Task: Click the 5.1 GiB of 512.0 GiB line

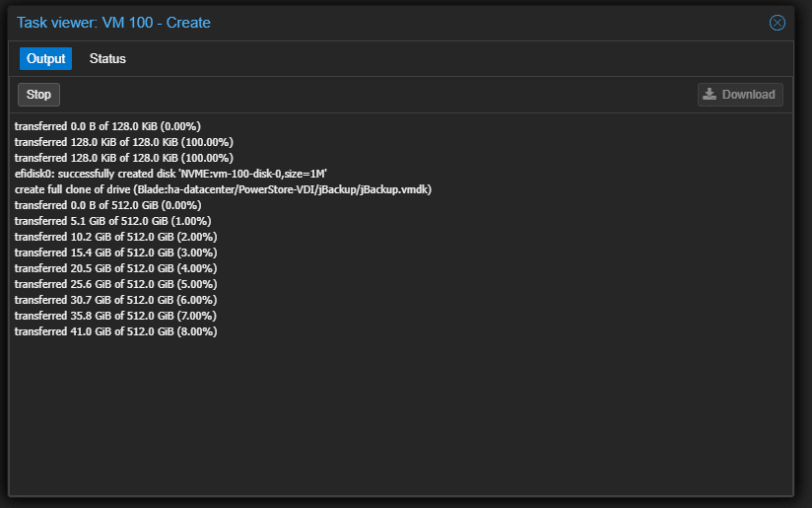Action: point(113,221)
